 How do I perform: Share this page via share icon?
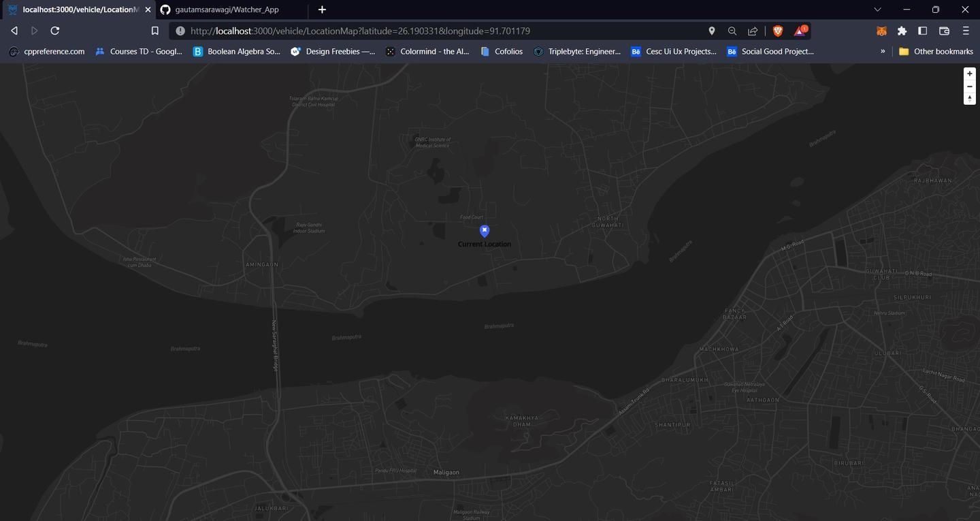pyautogui.click(x=753, y=31)
